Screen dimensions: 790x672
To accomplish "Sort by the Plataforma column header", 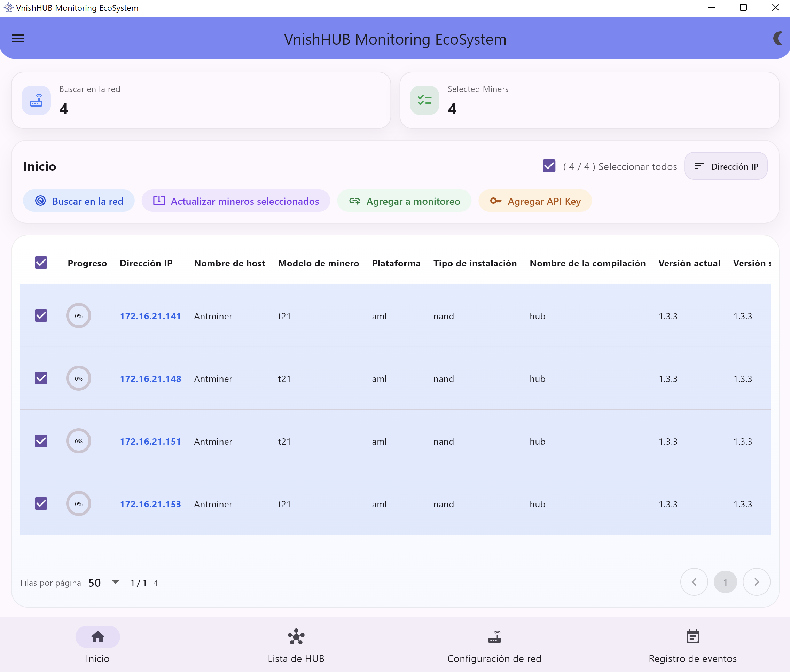I will (x=396, y=263).
